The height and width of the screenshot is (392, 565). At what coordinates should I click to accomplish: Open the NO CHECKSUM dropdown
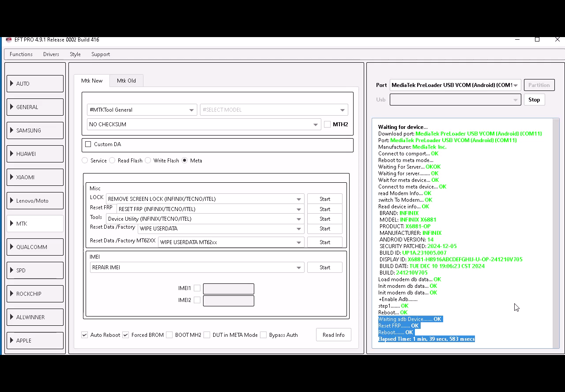(x=203, y=124)
